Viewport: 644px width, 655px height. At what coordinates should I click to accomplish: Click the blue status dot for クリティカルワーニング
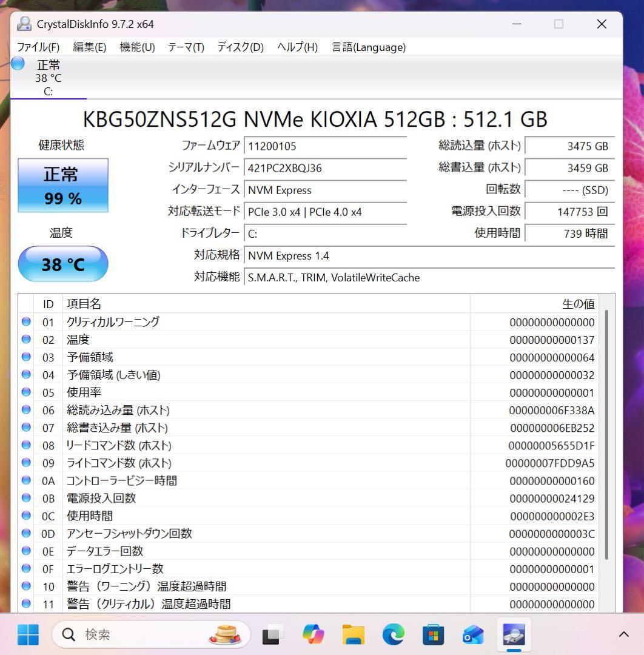25,322
